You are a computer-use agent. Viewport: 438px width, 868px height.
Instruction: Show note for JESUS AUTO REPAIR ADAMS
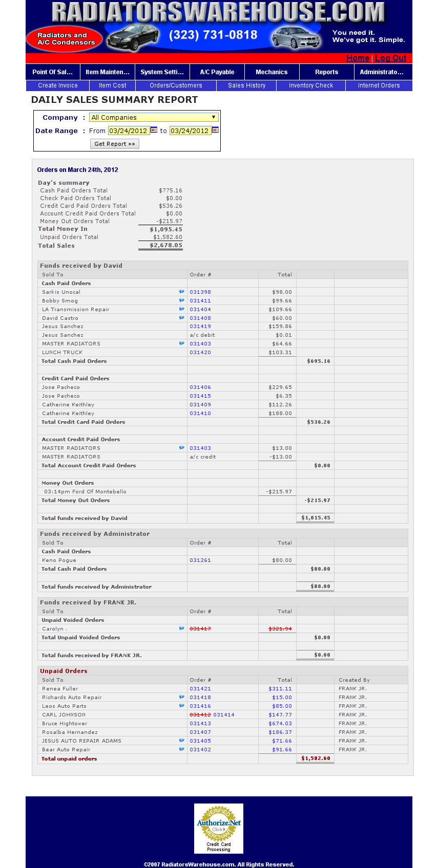point(181,741)
